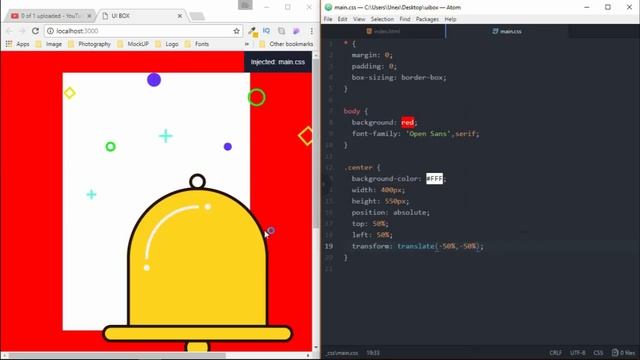This screenshot has height=360, width=640.
Task: Open the Fonts bookmarks folder
Action: [x=197, y=44]
